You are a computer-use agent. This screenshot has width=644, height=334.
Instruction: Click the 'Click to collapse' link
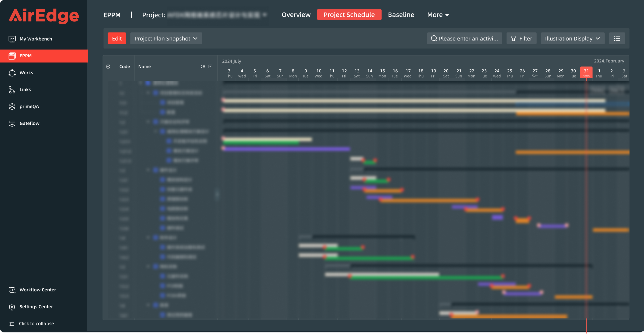[36, 324]
